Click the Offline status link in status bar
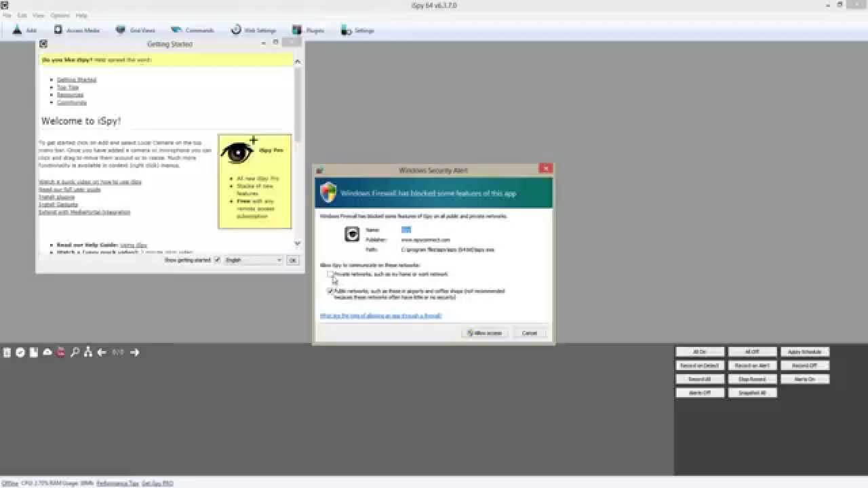 (x=9, y=484)
